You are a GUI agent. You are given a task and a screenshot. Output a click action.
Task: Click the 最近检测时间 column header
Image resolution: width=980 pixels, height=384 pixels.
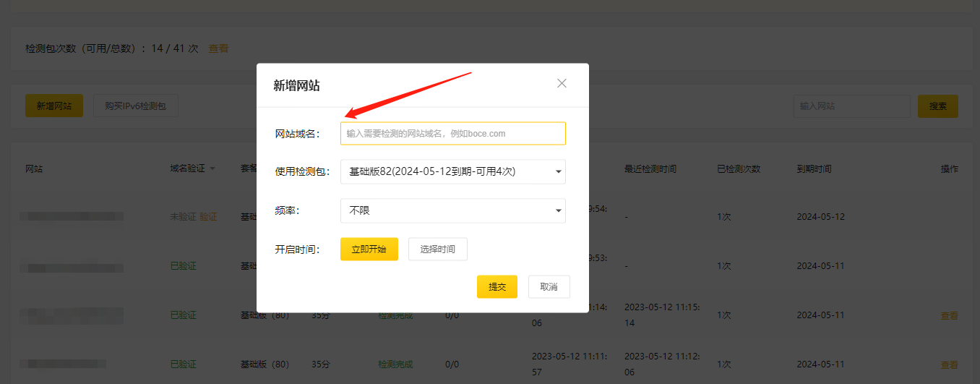pos(650,169)
